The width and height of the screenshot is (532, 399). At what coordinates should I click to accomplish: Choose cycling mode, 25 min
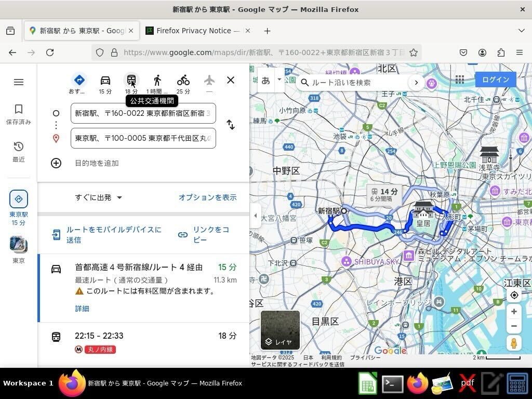point(183,84)
